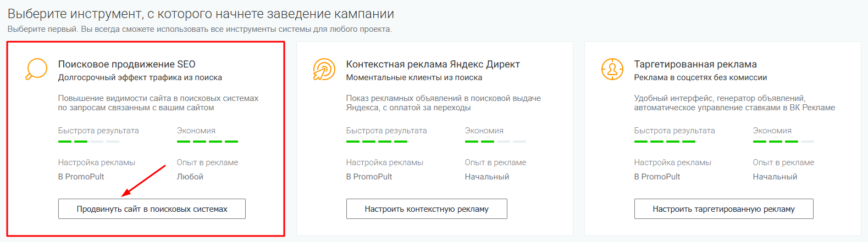
Task: Click the page title "Выберите инструмент" heading
Action: tap(201, 14)
